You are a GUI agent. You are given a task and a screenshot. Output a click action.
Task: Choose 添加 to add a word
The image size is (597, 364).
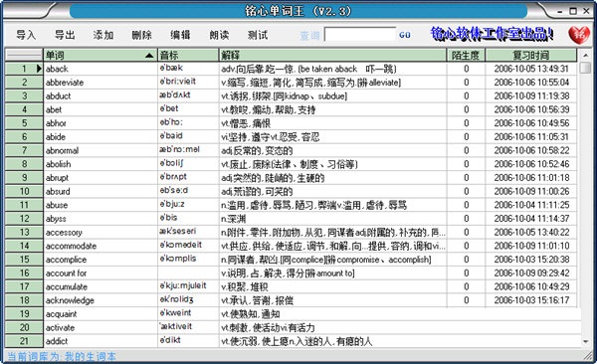tap(103, 35)
